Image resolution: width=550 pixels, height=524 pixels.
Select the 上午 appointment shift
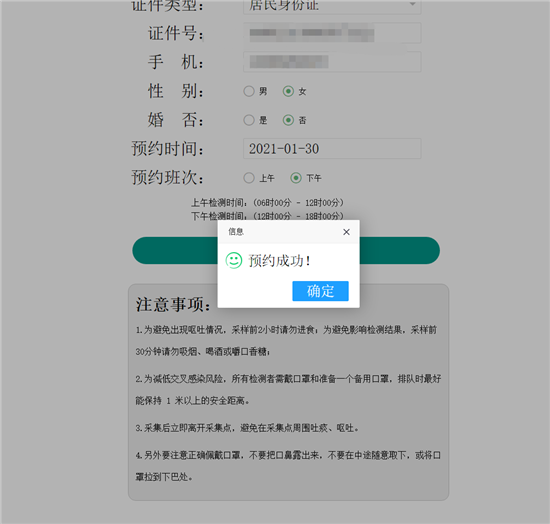[249, 178]
